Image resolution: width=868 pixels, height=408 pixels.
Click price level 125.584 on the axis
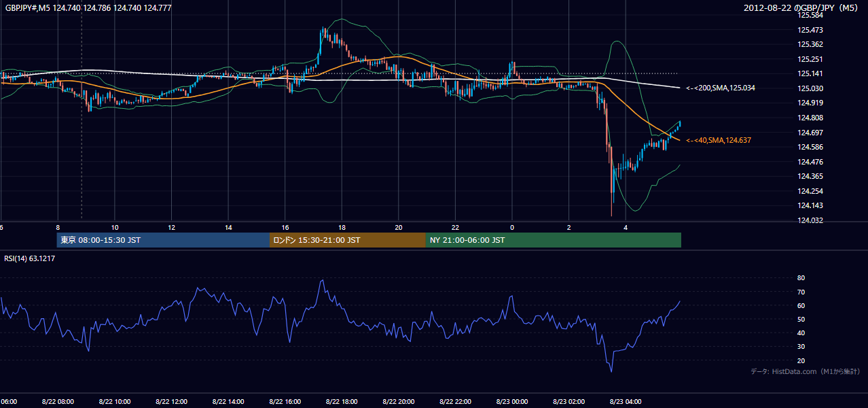[811, 15]
